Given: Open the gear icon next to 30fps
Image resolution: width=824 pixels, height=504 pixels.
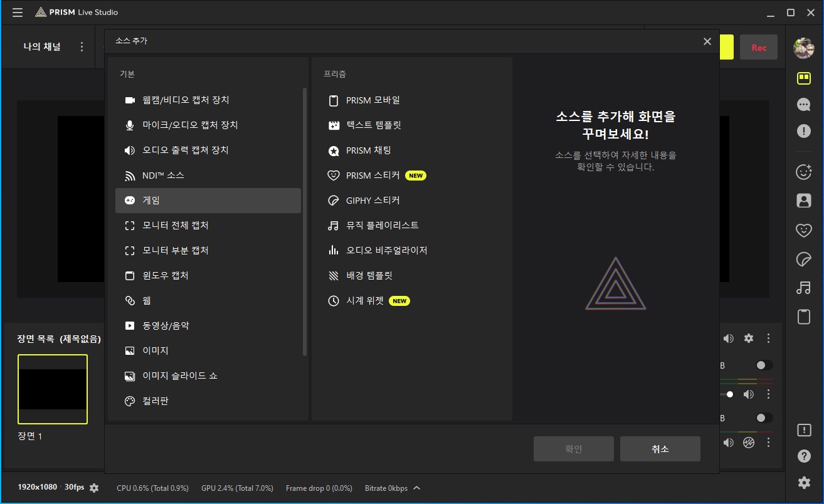Looking at the screenshot, I should pyautogui.click(x=94, y=488).
